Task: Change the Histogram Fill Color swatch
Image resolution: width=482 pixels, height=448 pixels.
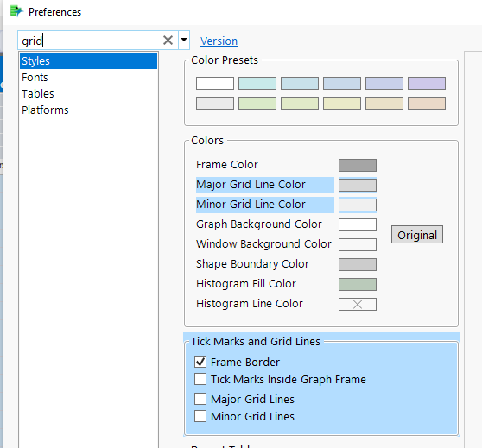Action: [x=358, y=284]
